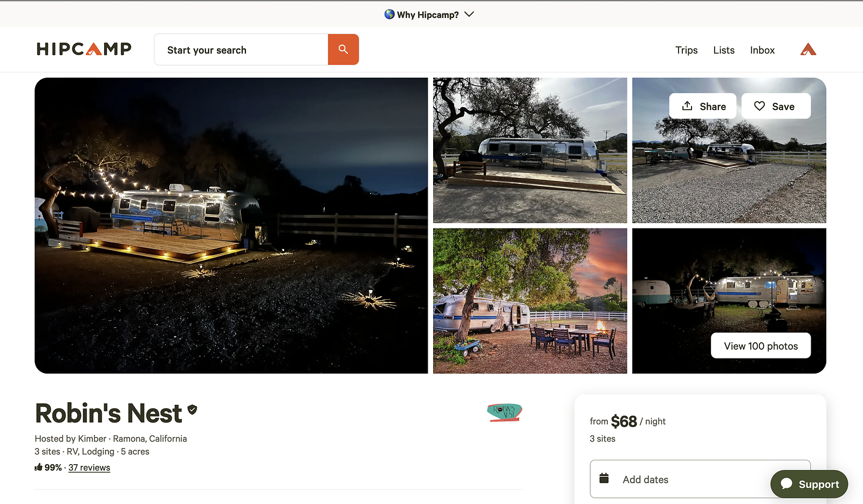Image resolution: width=863 pixels, height=504 pixels.
Task: Expand the Why Hipcamp chevron
Action: 469,15
